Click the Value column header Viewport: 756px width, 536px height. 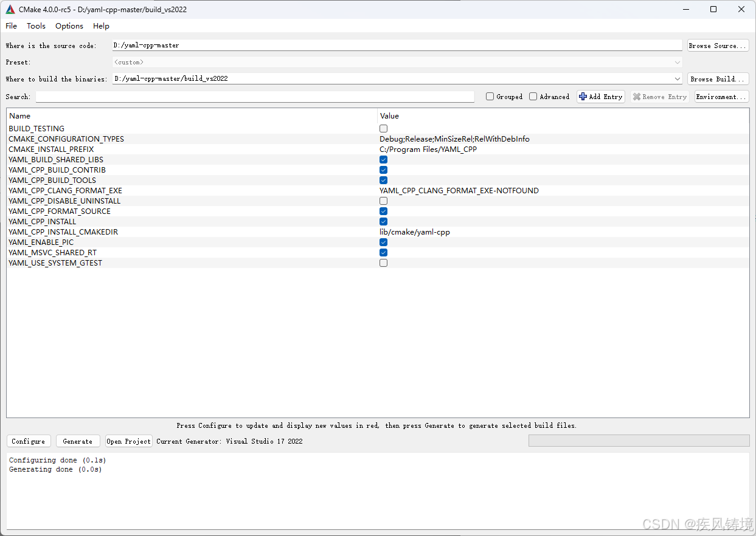click(x=563, y=116)
